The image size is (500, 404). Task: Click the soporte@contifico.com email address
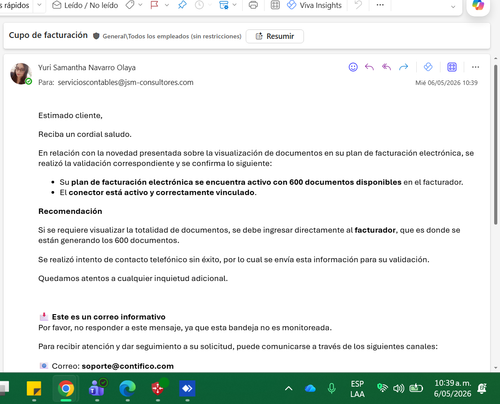click(128, 366)
